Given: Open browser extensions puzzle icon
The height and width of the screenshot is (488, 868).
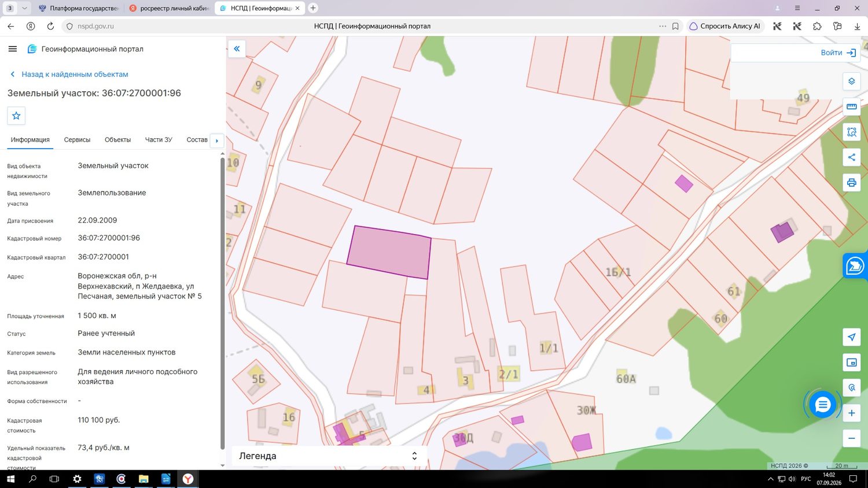Looking at the screenshot, I should (x=817, y=26).
